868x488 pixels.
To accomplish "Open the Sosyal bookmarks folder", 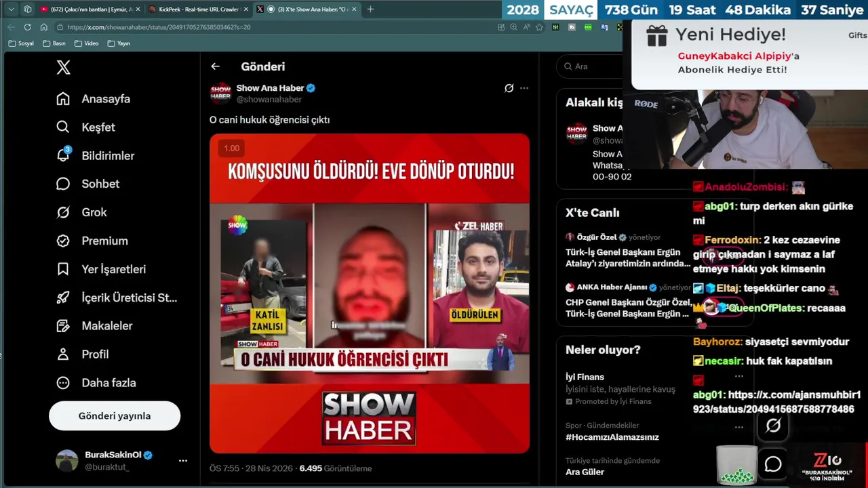I will coord(21,43).
